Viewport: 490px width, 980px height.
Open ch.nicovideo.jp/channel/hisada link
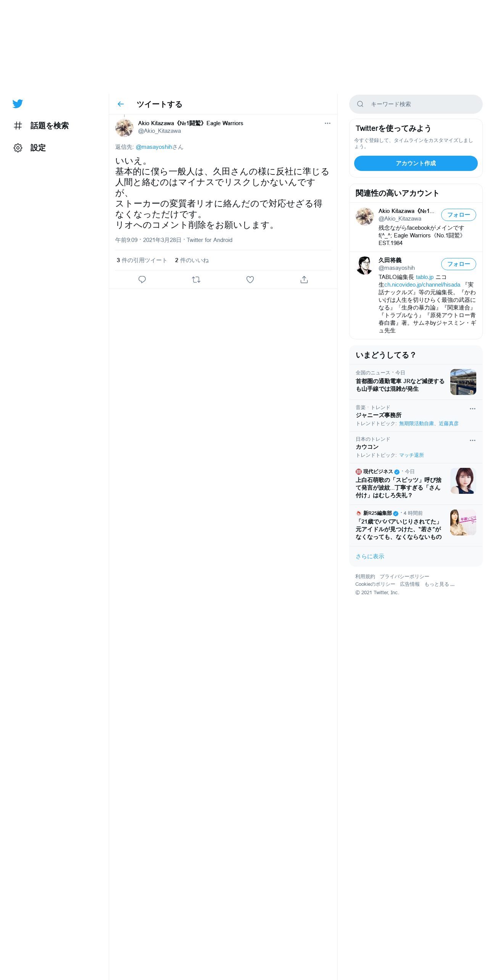(x=422, y=285)
